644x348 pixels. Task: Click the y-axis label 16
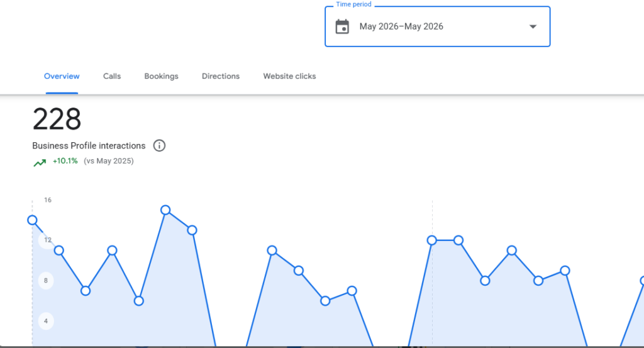tap(48, 200)
